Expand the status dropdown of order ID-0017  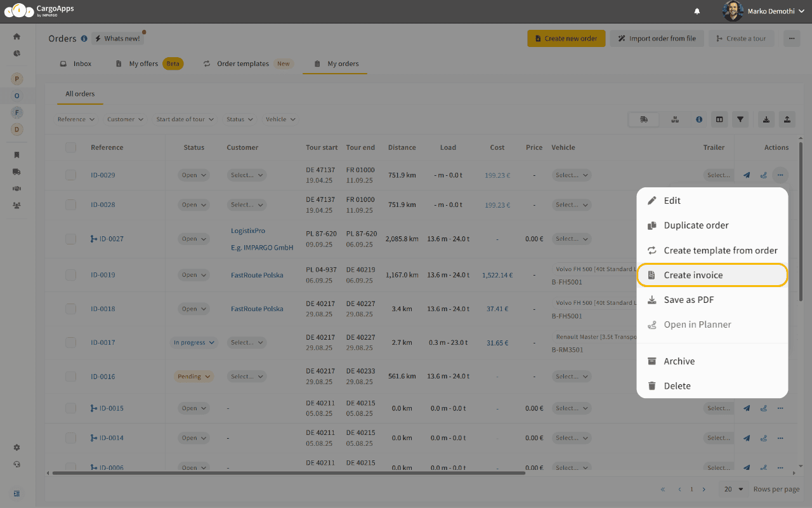[x=194, y=342]
